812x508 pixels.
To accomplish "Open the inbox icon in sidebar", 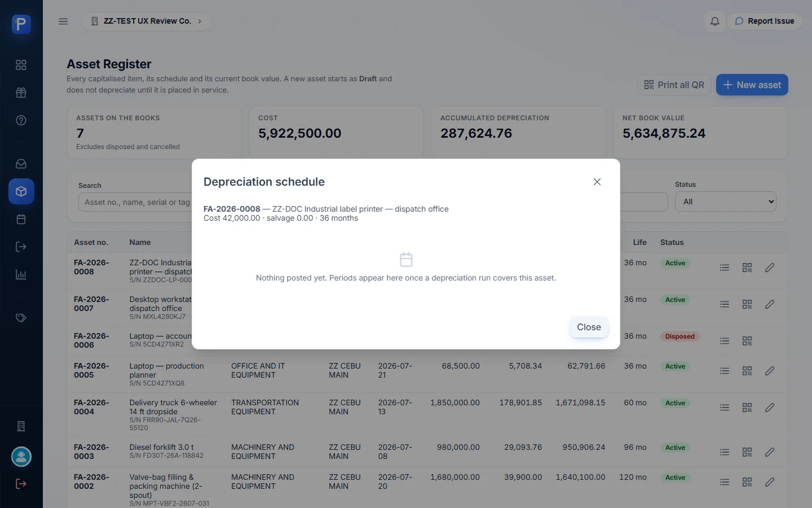I will click(21, 164).
